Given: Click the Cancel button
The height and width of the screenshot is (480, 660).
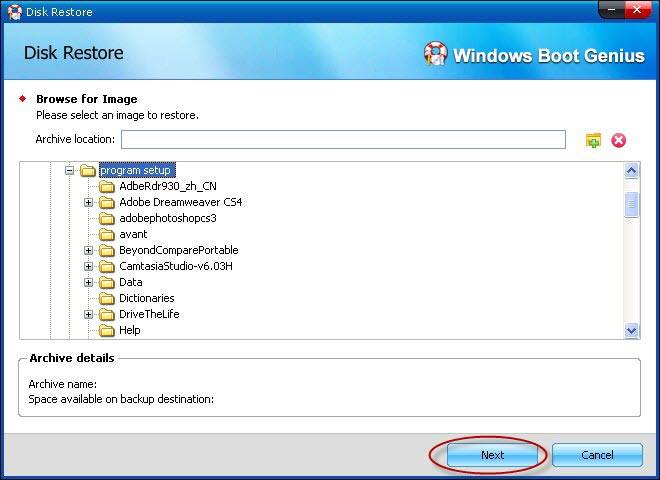Looking at the screenshot, I should 597,455.
